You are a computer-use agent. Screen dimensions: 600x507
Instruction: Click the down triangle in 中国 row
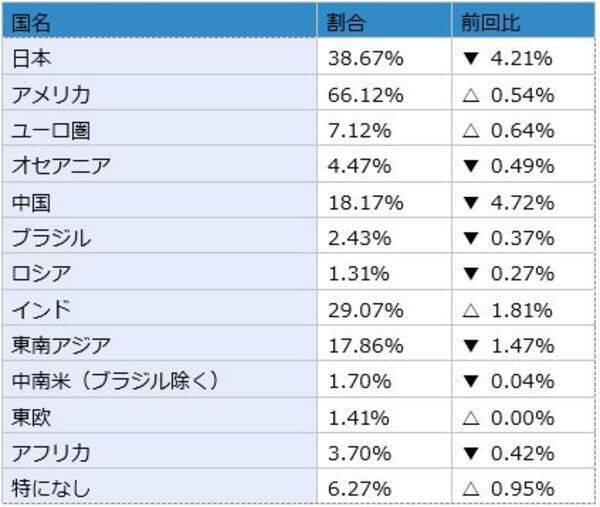point(469,203)
